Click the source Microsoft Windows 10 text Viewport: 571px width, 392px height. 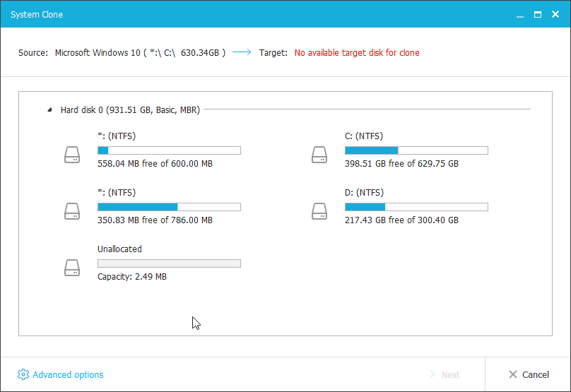[x=140, y=52]
